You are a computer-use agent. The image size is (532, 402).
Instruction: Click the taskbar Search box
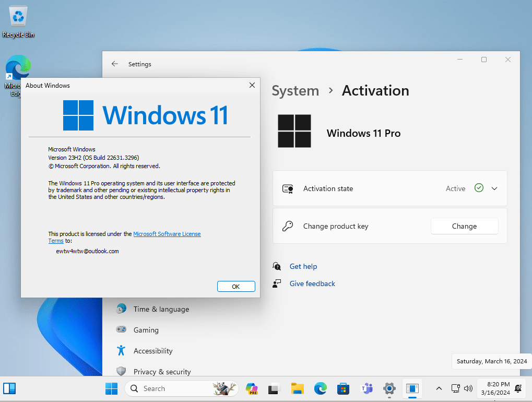182,388
